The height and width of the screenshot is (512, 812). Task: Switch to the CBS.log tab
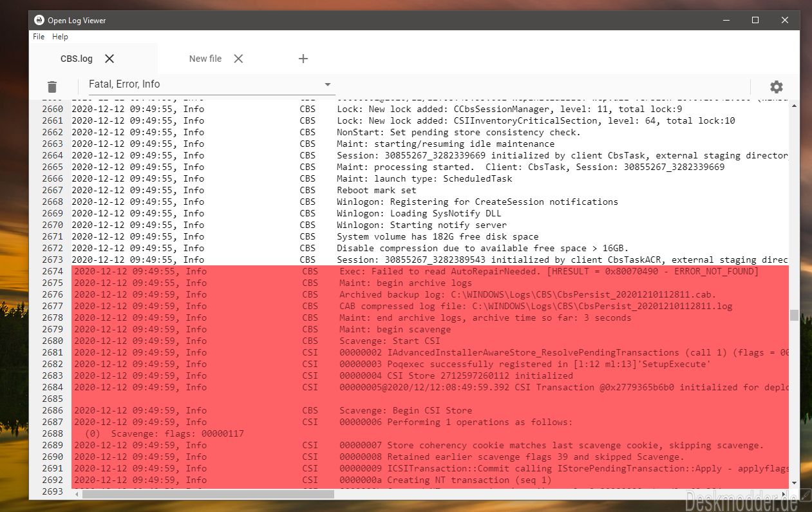(77, 59)
